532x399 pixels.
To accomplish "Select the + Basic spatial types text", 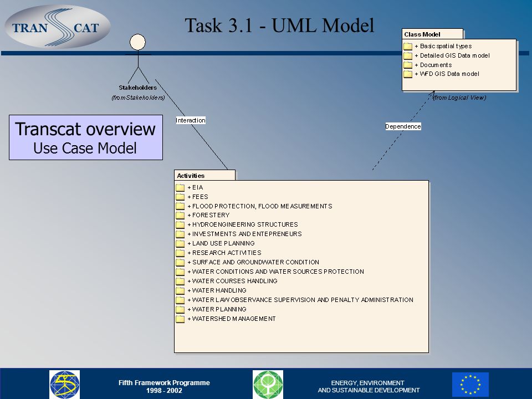I will pos(443,46).
